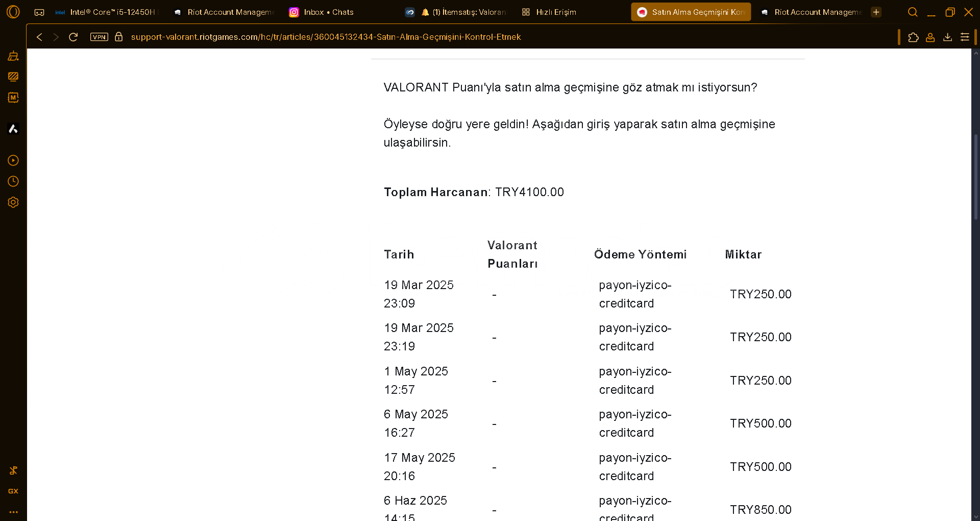The image size is (980, 521).
Task: Open the GX Mods sidebar icon
Action: (13, 98)
